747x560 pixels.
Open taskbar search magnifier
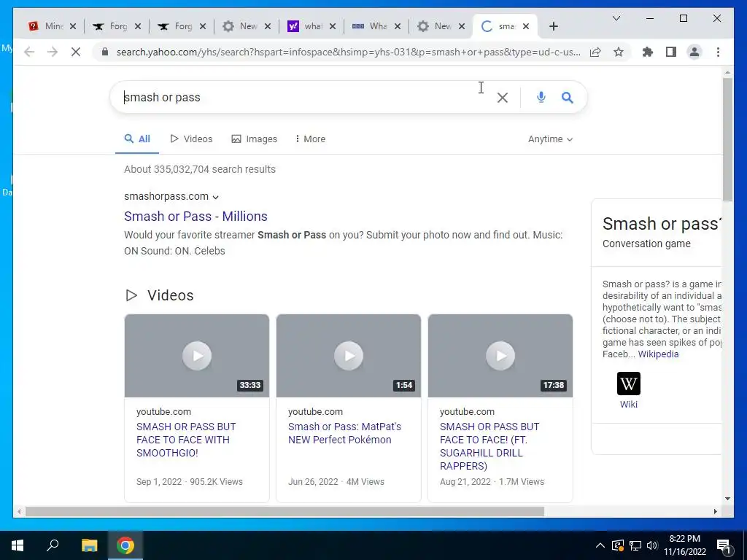coord(53,545)
